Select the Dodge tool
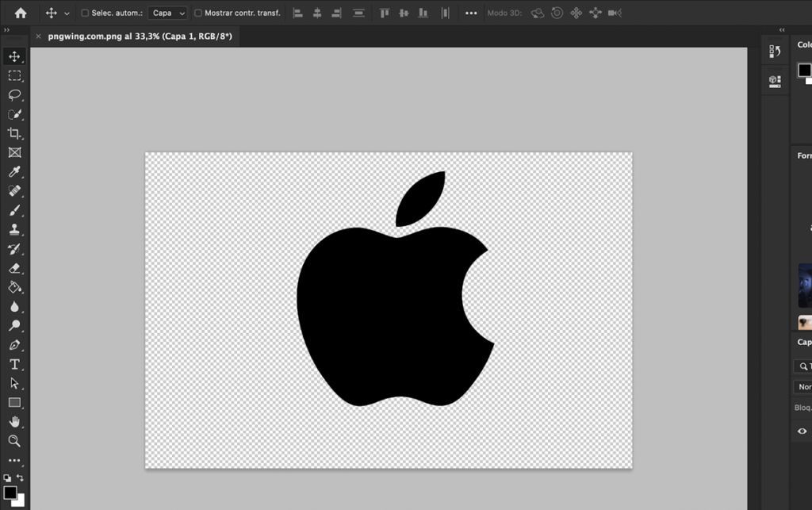This screenshot has height=510, width=812. click(x=14, y=325)
